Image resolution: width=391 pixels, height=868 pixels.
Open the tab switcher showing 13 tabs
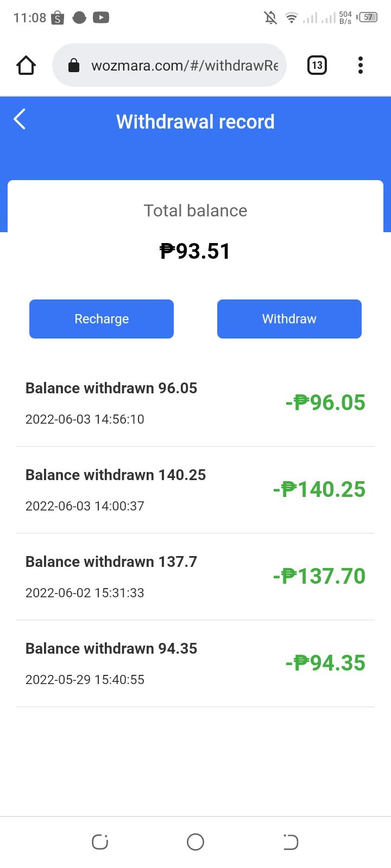[x=317, y=66]
